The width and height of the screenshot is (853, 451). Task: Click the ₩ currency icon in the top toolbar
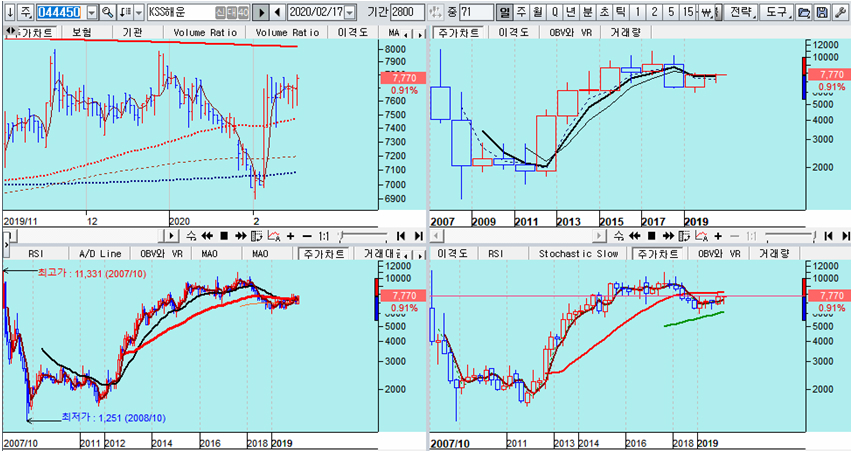tap(707, 12)
